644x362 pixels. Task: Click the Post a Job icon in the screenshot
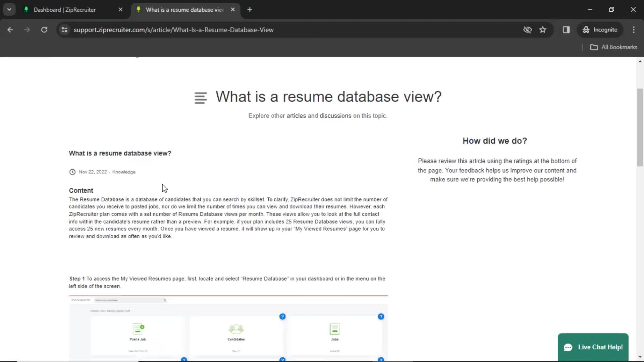(138, 329)
